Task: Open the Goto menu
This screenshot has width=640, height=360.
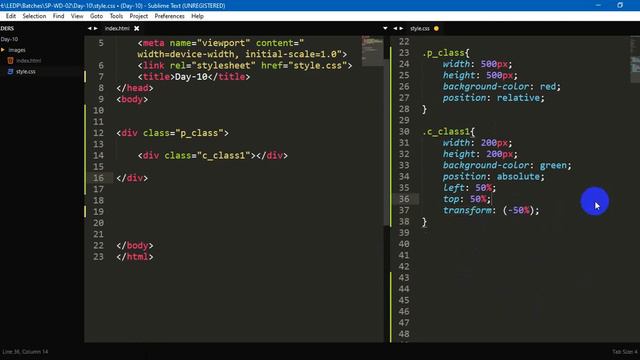Action: click(x=96, y=16)
